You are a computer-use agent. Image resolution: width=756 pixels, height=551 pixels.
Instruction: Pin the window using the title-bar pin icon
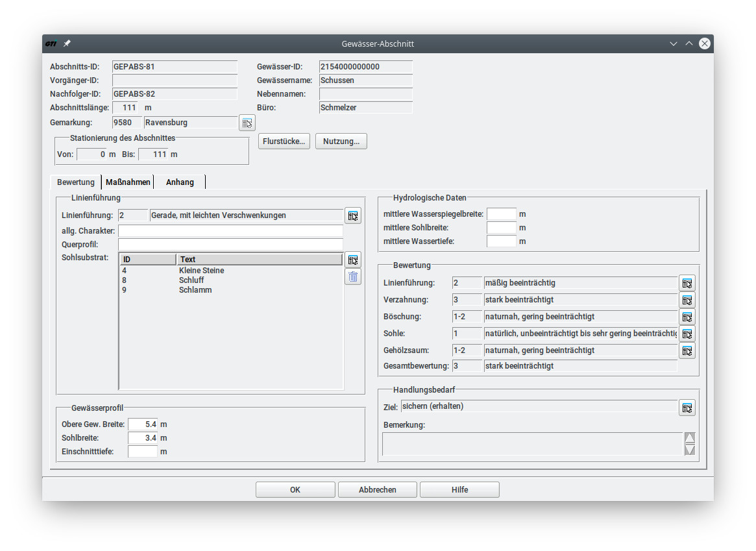67,43
